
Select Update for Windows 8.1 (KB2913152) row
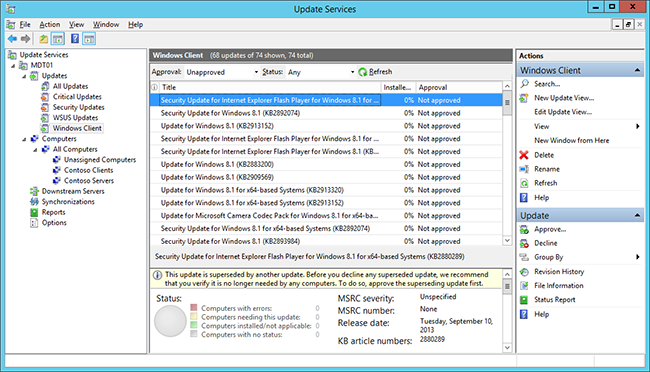pos(326,126)
